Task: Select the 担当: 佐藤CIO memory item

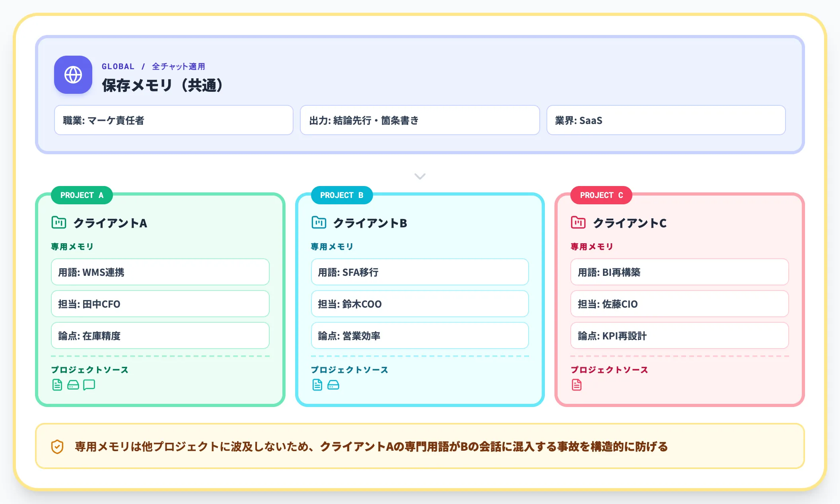Action: (x=680, y=304)
